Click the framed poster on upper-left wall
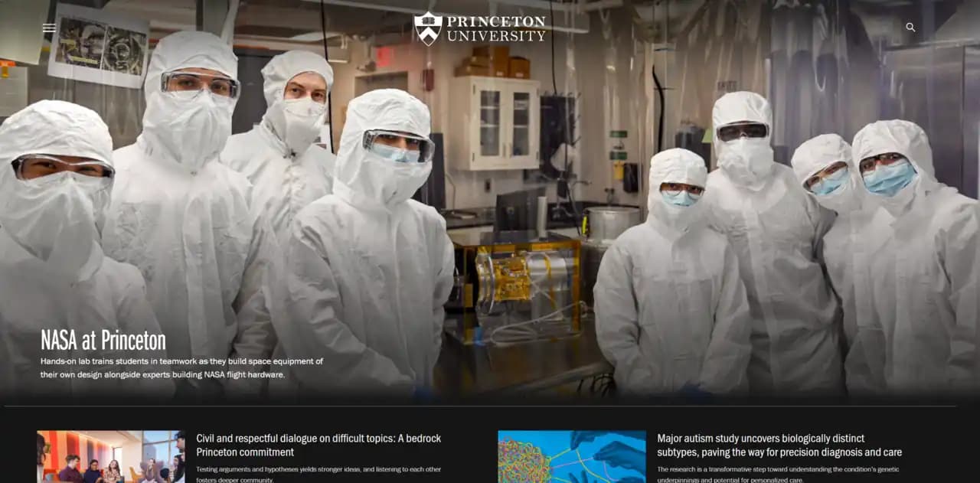Image resolution: width=980 pixels, height=483 pixels. click(x=98, y=45)
